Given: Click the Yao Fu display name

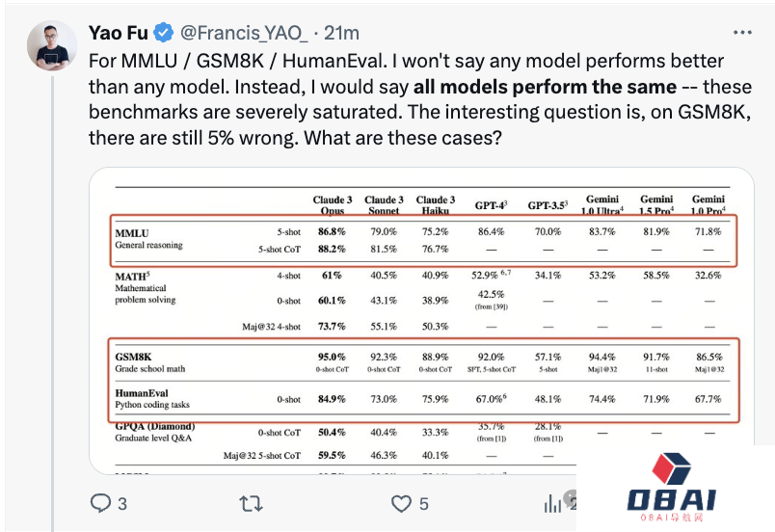Looking at the screenshot, I should pyautogui.click(x=118, y=33).
